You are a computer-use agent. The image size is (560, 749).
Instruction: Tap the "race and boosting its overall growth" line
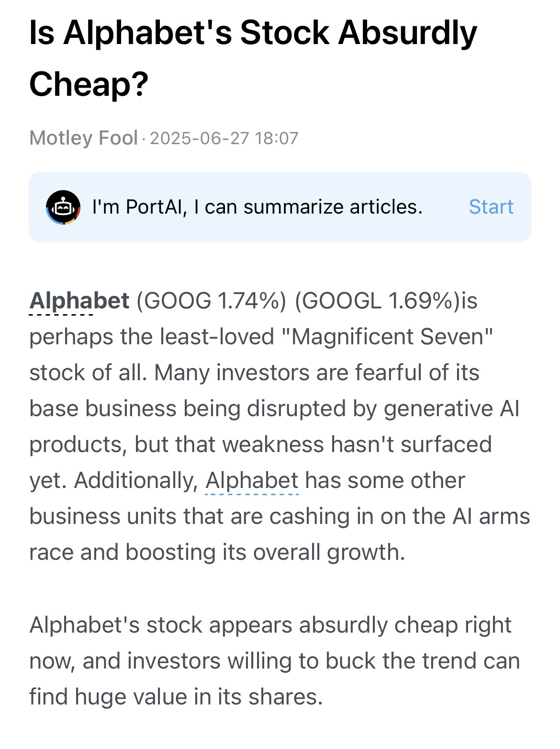point(217,553)
